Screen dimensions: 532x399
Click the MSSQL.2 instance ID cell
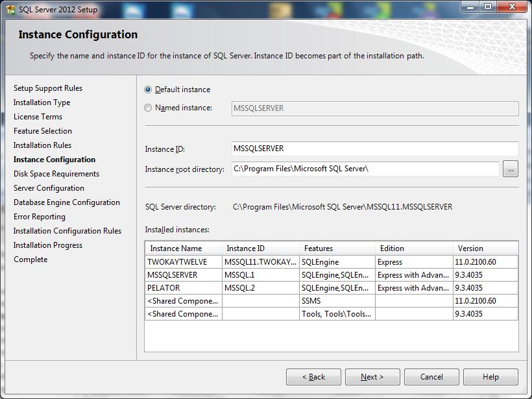coord(261,287)
